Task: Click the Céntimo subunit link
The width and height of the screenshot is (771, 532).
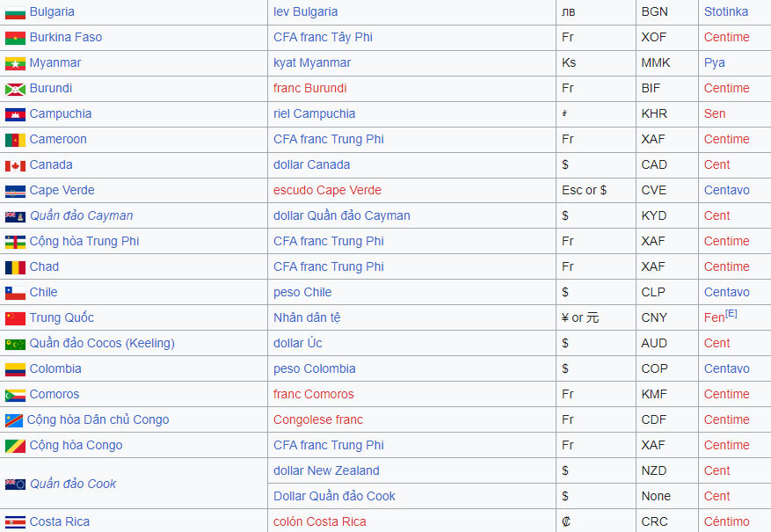Action: tap(726, 522)
